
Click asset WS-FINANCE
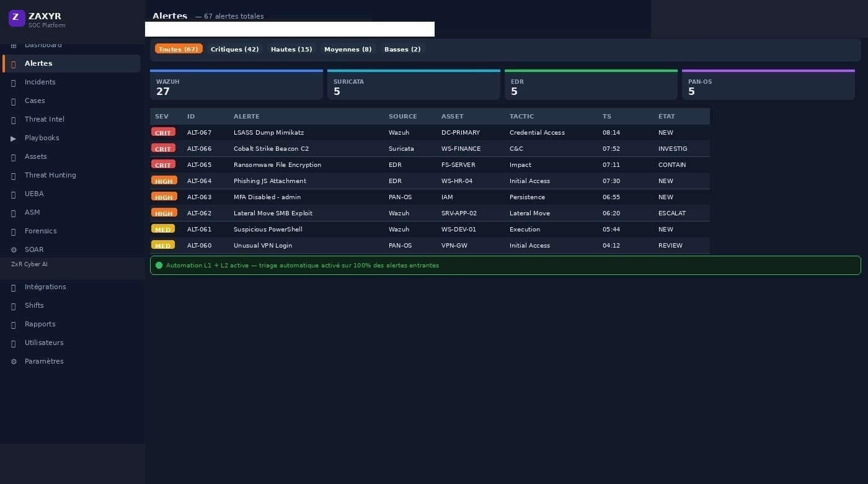461,149
